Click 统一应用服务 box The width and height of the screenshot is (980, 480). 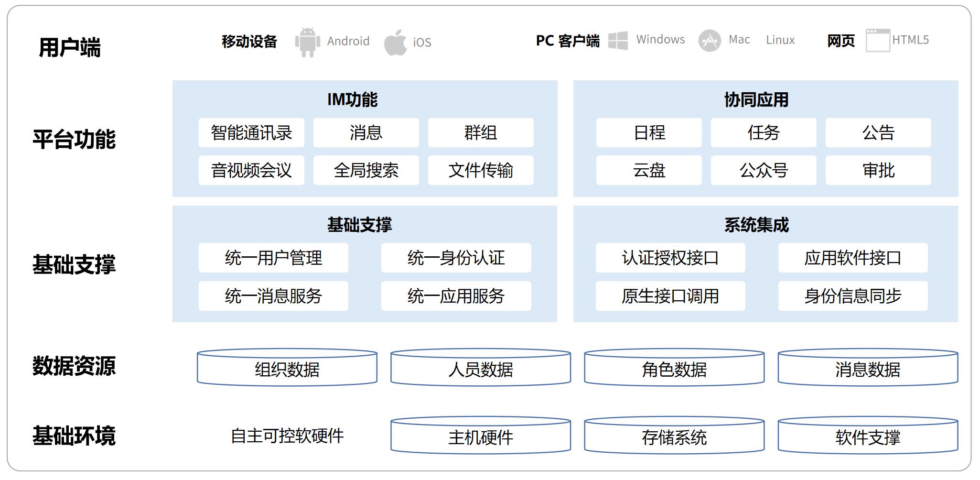(x=456, y=296)
